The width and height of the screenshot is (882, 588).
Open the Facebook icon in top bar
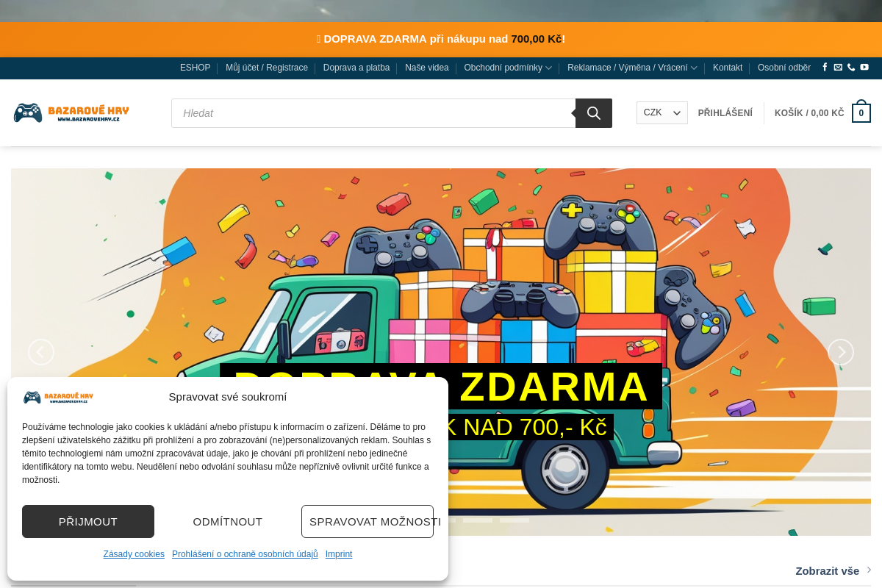click(825, 68)
